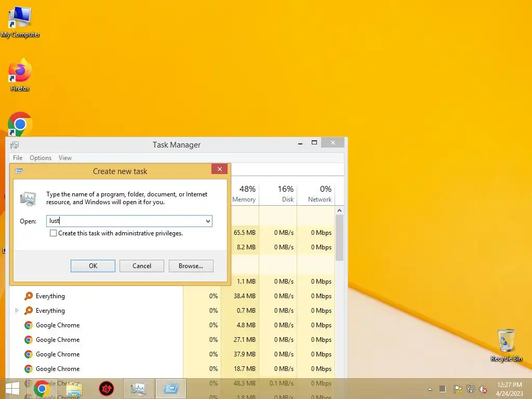Show hidden tray icons arrow
This screenshot has height=399, width=532.
click(x=430, y=389)
